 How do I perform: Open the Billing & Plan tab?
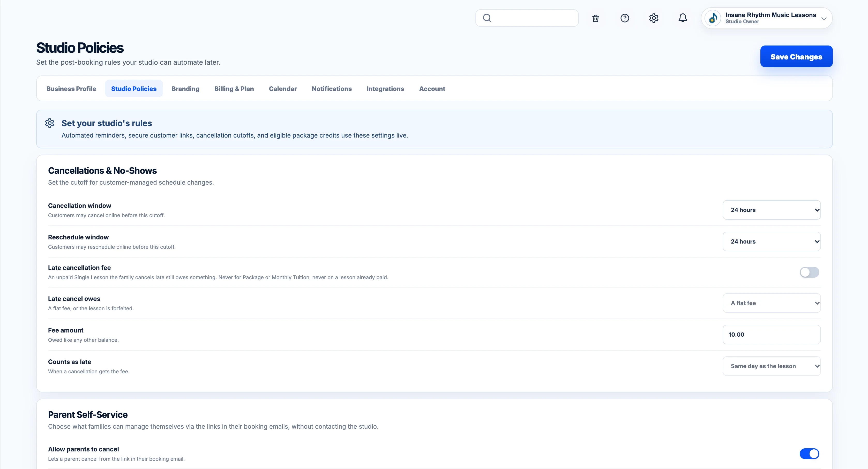pyautogui.click(x=234, y=89)
